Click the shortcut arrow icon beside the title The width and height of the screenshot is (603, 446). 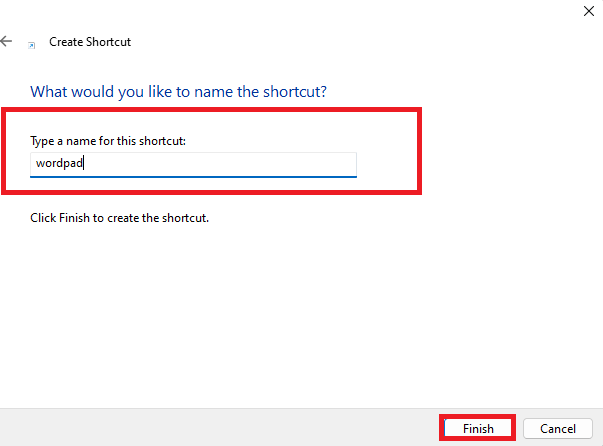32,45
